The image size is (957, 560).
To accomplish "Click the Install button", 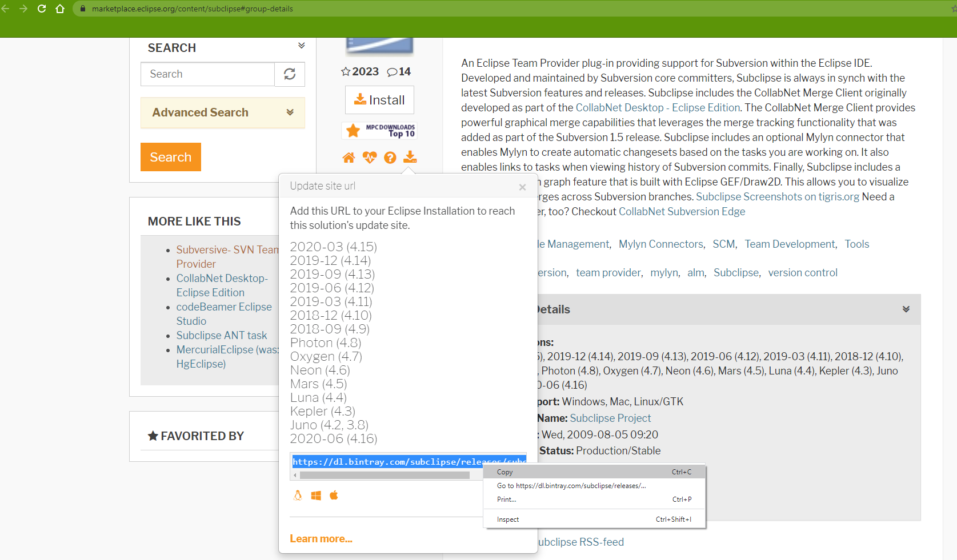I will click(x=379, y=100).
